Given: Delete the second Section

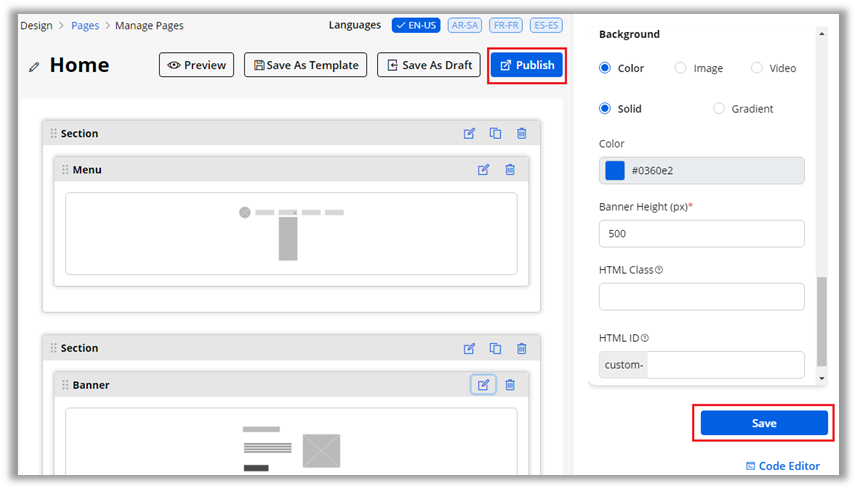Looking at the screenshot, I should 522,349.
